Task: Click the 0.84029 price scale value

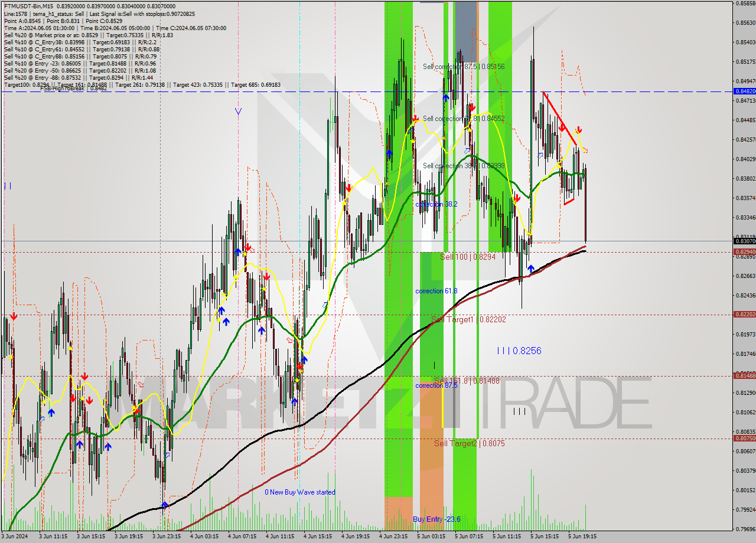Action: tap(745, 159)
